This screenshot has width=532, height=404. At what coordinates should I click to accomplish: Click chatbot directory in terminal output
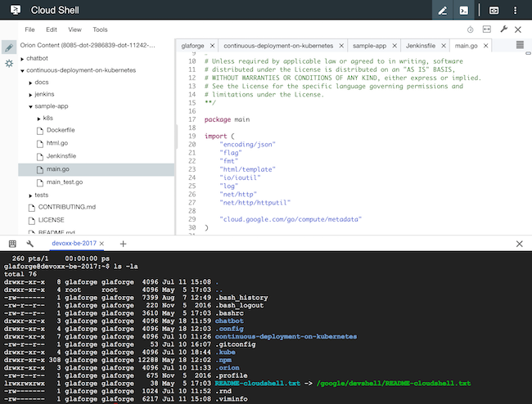229,321
